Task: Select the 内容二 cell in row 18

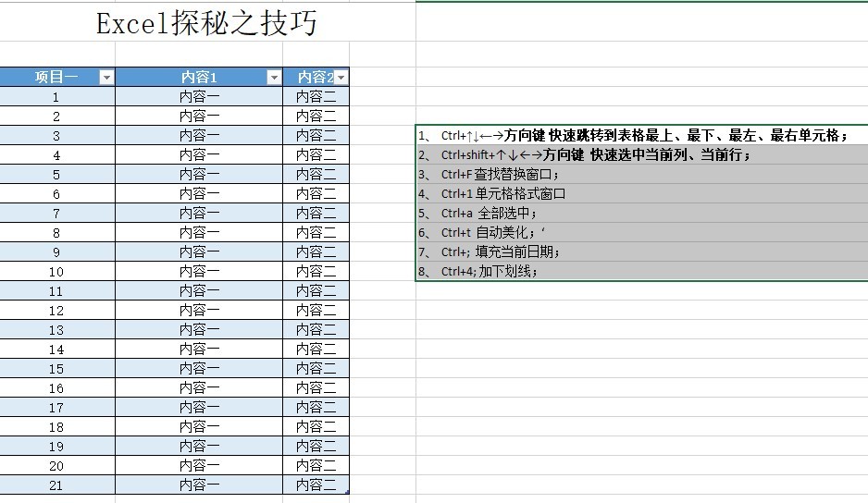Action: click(x=316, y=426)
